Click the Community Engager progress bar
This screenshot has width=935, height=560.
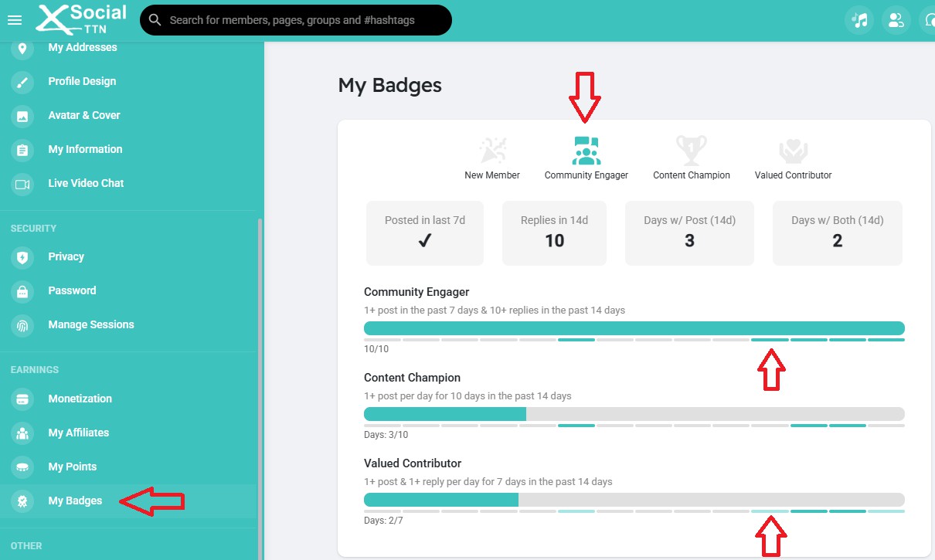pyautogui.click(x=634, y=328)
